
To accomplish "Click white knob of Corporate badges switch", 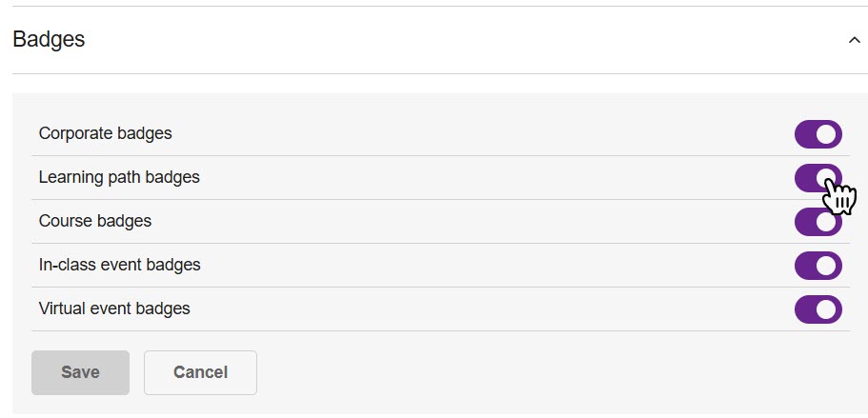I will pos(827,134).
